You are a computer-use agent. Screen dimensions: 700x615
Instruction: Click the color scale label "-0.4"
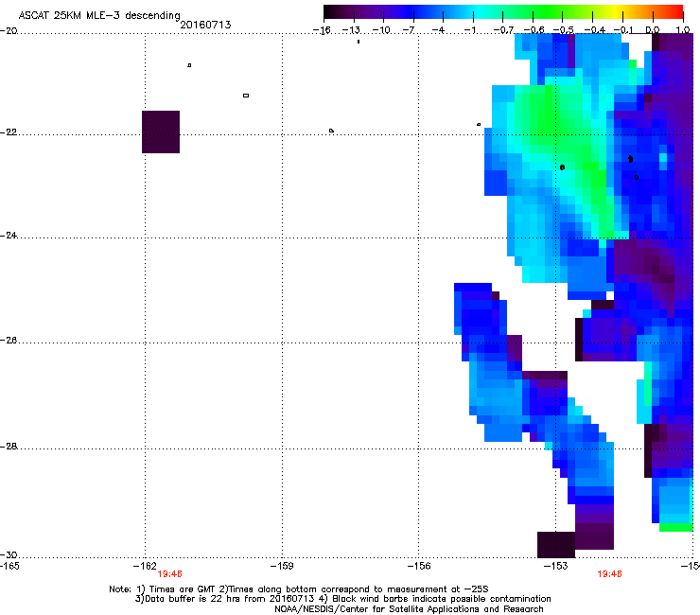pyautogui.click(x=595, y=30)
